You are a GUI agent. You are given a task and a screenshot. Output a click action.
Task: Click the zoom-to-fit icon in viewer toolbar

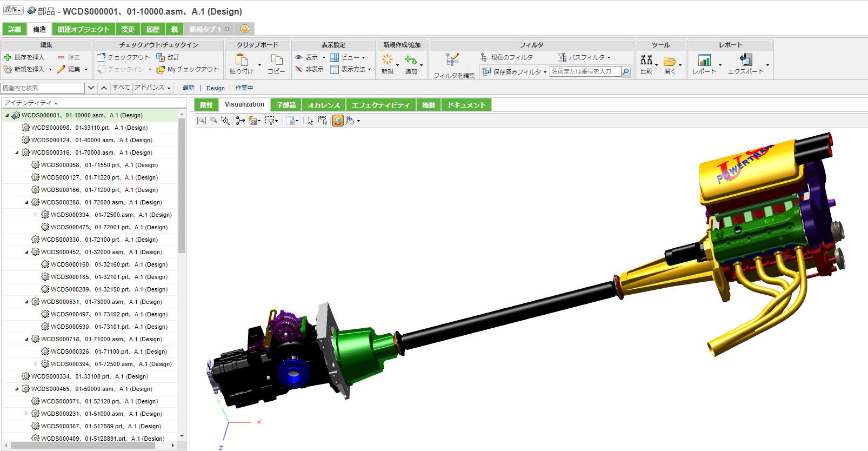point(201,121)
